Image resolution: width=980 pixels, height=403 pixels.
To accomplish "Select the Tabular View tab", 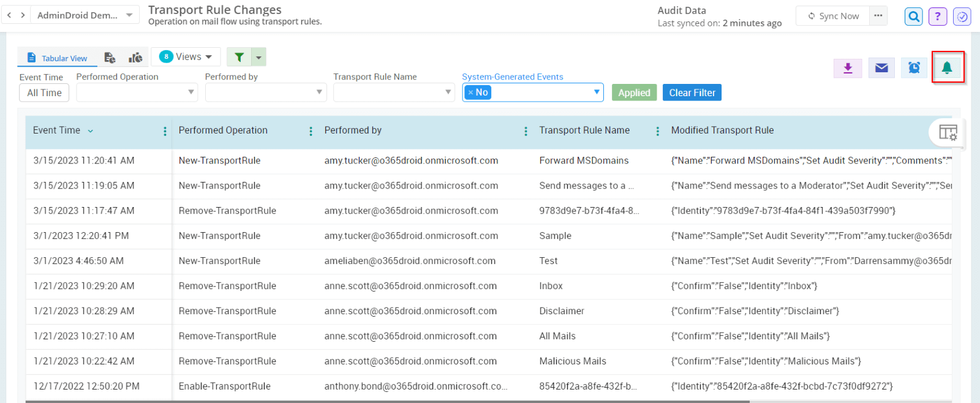I will click(57, 58).
